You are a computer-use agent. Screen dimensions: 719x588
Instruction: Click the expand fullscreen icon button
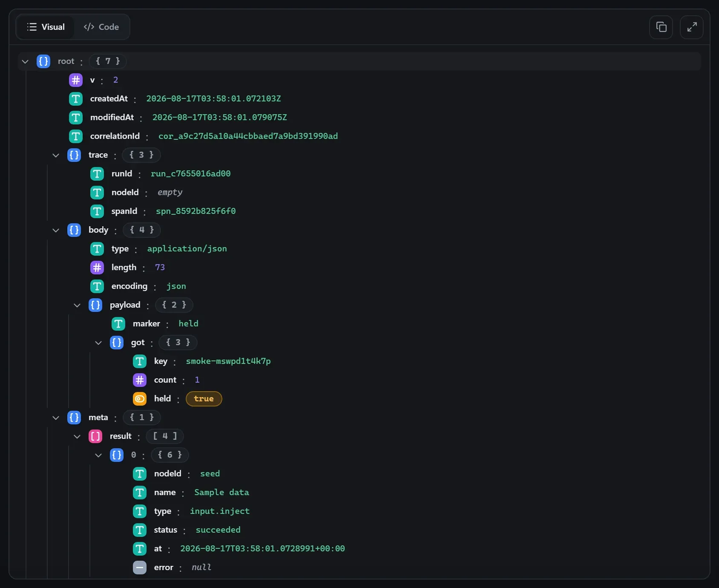pyautogui.click(x=692, y=27)
